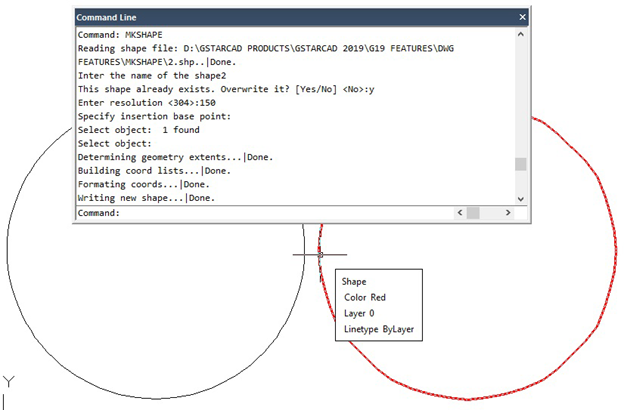Viewport: 624px width, 410px height.
Task: Click the 'Select object: 1 found' line
Action: click(x=138, y=130)
